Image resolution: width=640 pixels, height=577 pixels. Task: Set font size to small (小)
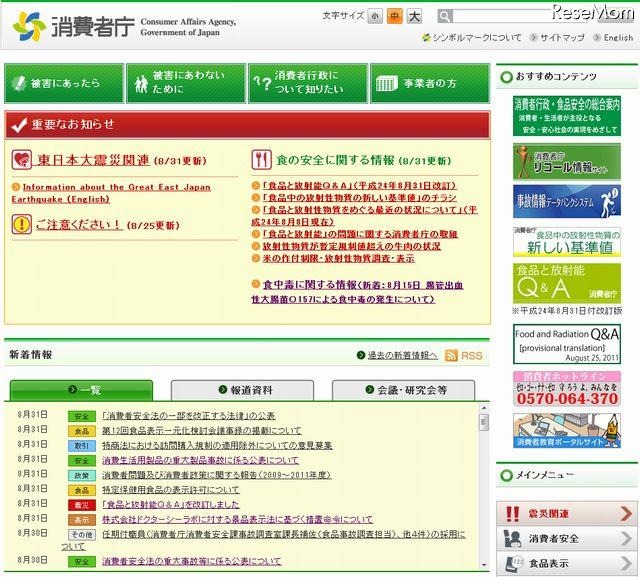click(374, 16)
